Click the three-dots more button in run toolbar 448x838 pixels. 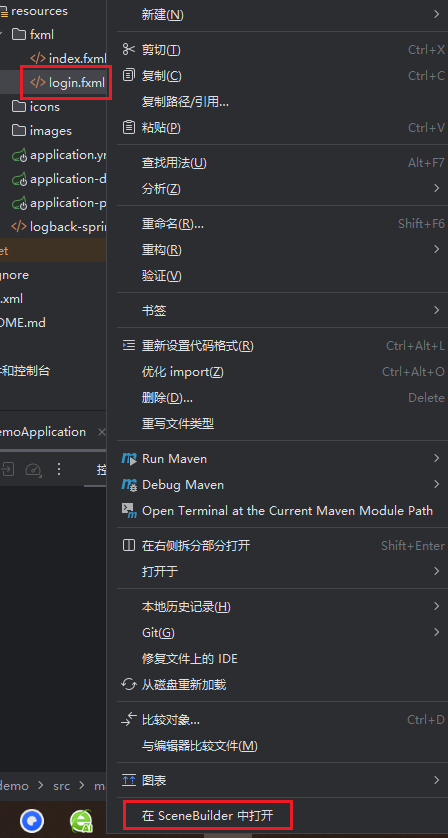coord(59,469)
